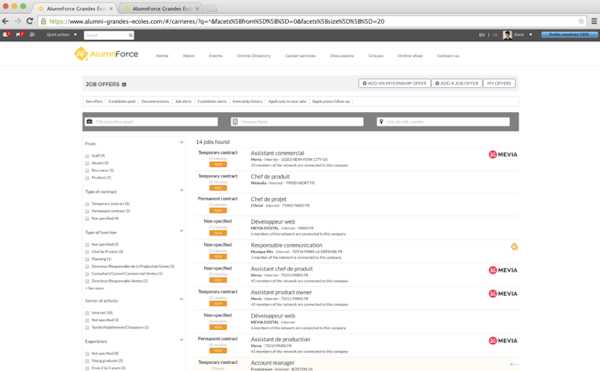Click the diamond logo on Responsable communication
600x371 pixels.
(x=514, y=247)
